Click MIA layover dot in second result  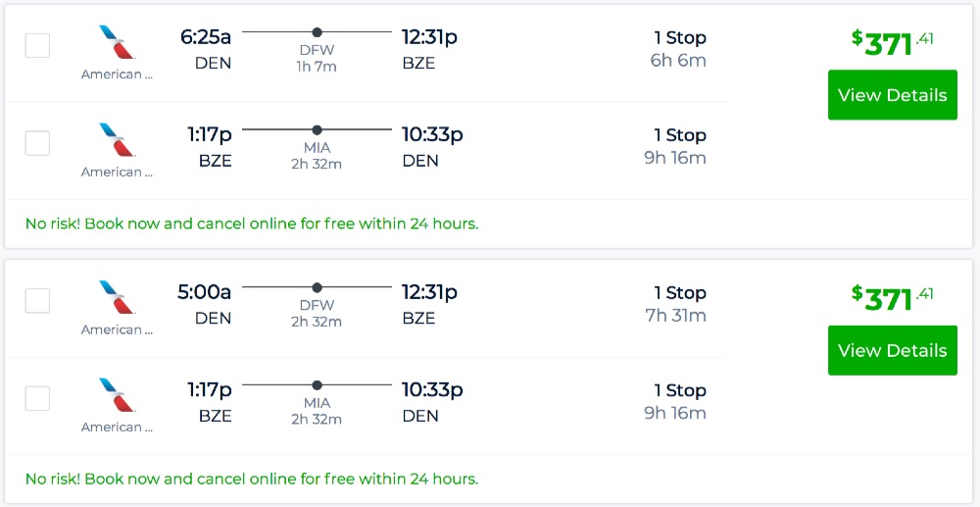[x=317, y=384]
